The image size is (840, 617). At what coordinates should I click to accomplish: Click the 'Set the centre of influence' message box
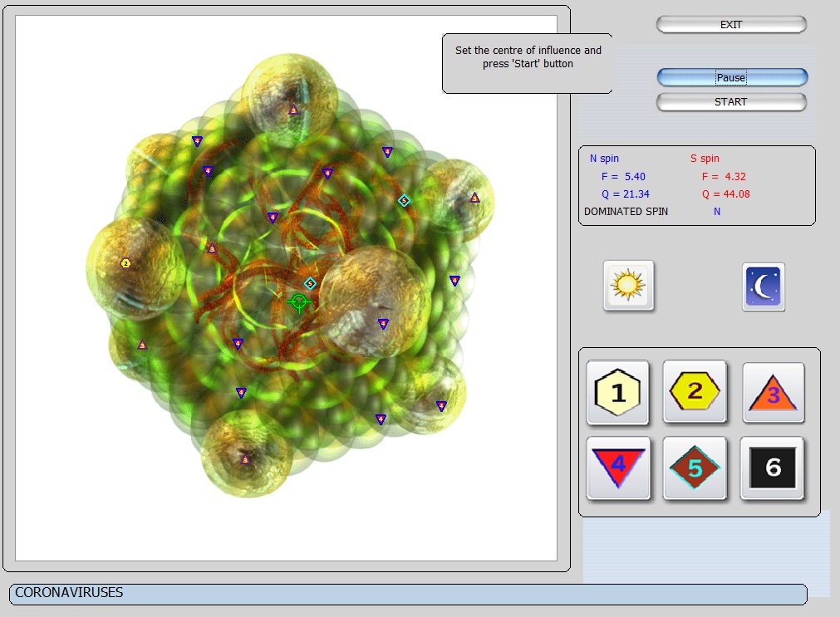(x=528, y=63)
